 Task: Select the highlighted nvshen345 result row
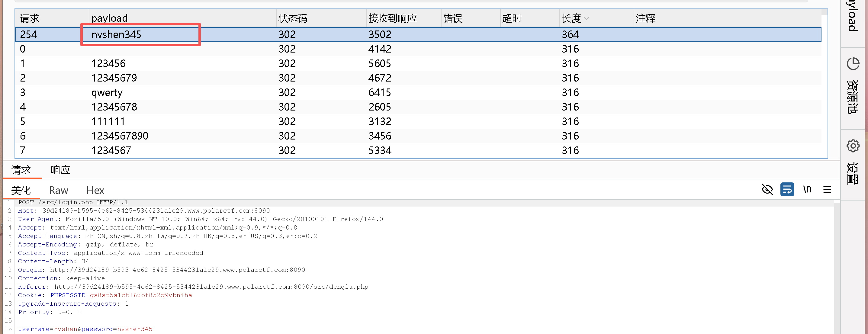click(x=116, y=34)
